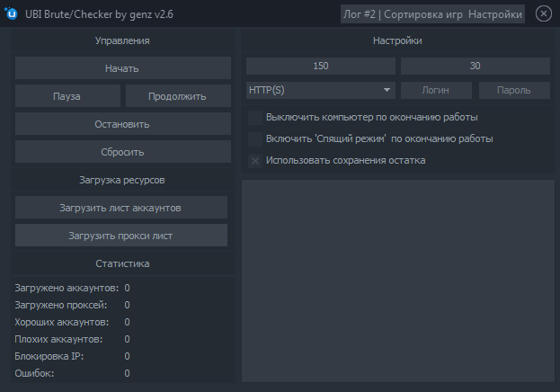Close the window with the circled X
The width and height of the screenshot is (560, 392).
pyautogui.click(x=543, y=14)
